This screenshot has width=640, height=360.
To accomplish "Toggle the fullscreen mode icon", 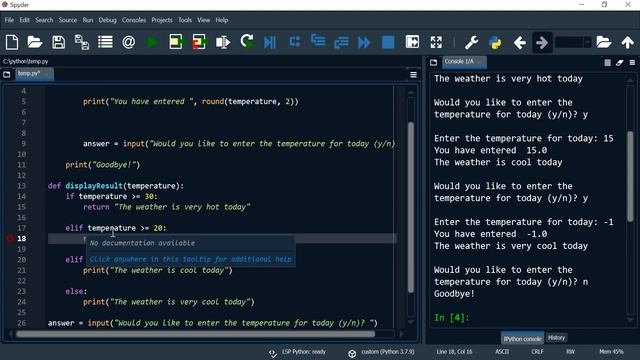I will pyautogui.click(x=436, y=42).
